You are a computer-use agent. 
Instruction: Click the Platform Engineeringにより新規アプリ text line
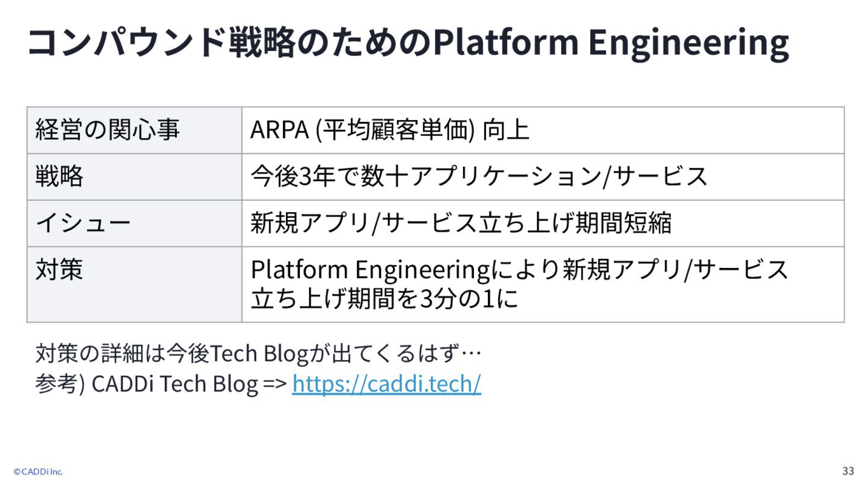click(x=519, y=269)
